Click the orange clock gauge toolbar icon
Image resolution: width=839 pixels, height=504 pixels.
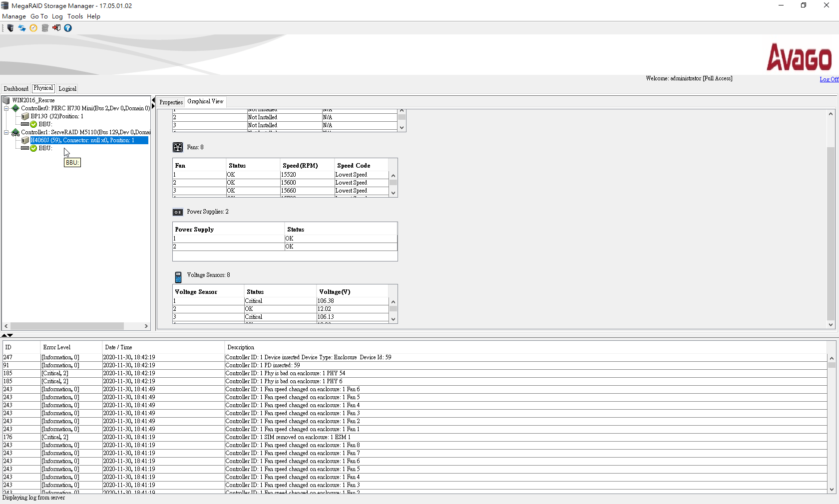pyautogui.click(x=33, y=28)
